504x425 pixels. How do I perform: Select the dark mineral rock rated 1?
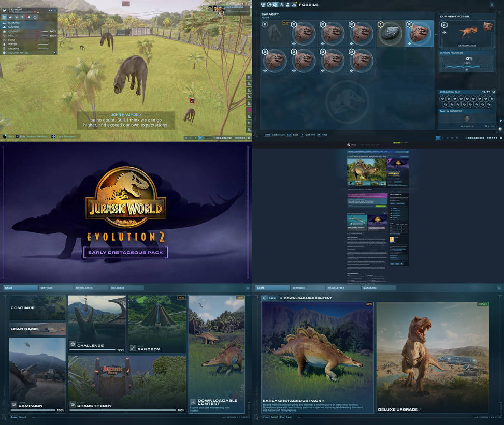390,34
